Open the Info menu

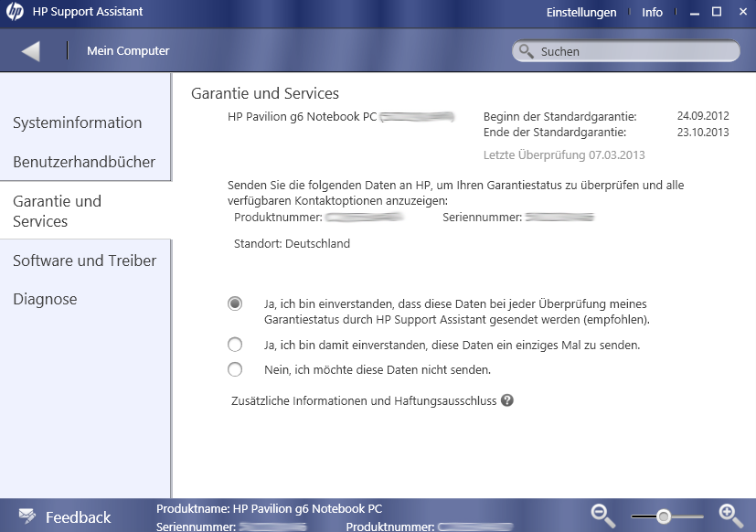click(652, 13)
